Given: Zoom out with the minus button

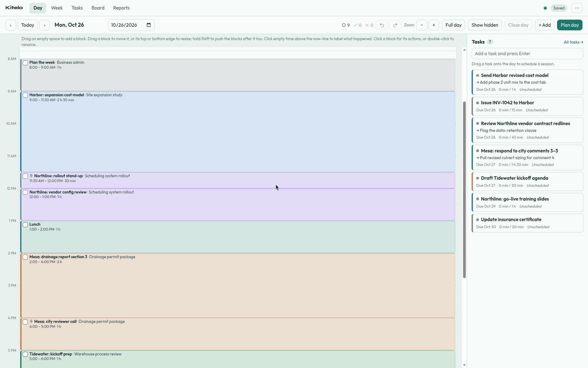Looking at the screenshot, I should coord(421,25).
